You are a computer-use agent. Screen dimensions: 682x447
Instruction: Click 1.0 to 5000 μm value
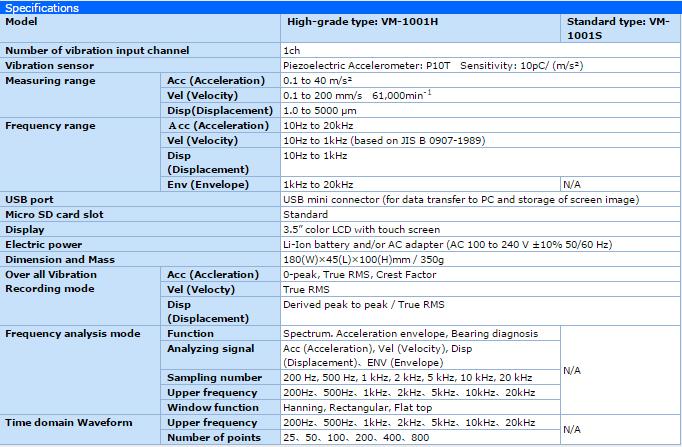pyautogui.click(x=320, y=110)
